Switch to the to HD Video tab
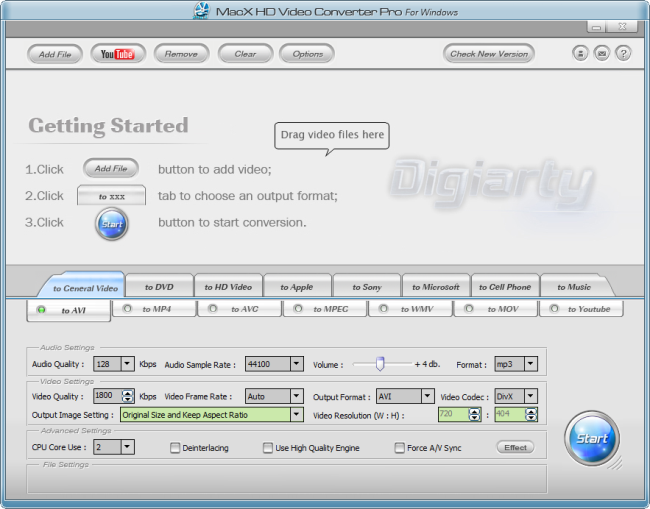Image resolution: width=650 pixels, height=509 pixels. [x=228, y=286]
